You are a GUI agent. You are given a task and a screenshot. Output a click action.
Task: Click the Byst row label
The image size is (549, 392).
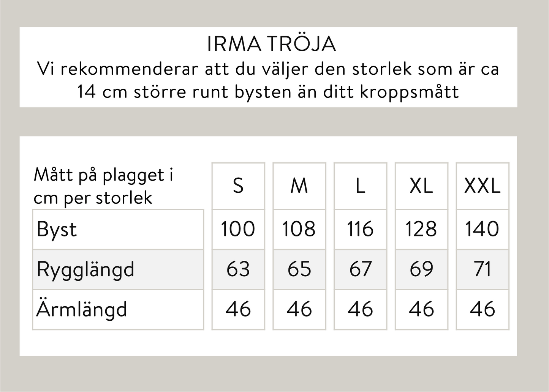57,229
